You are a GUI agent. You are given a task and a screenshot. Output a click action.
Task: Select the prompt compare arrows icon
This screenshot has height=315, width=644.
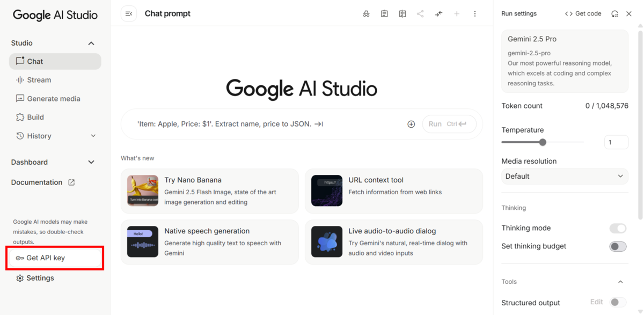click(x=438, y=13)
